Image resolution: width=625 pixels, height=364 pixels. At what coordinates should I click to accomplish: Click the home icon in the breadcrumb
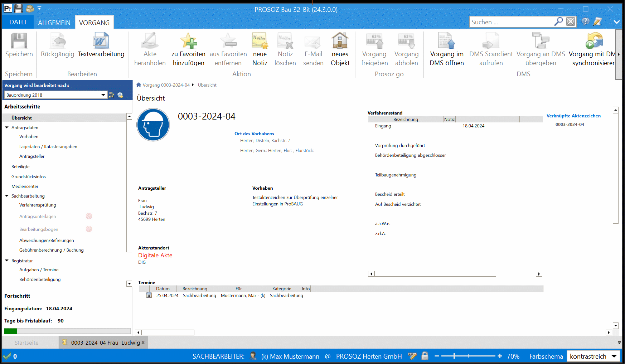(139, 85)
